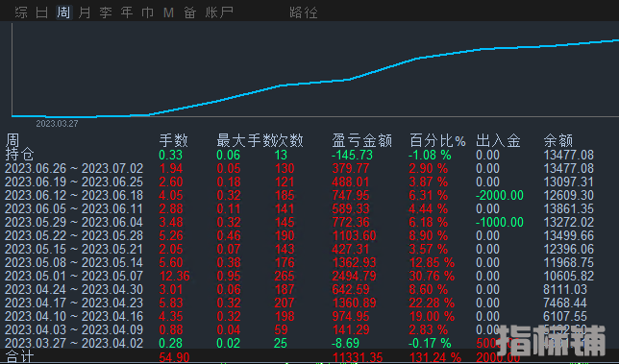Click the 11331.35 total profit value
Viewport: 619px width, 364px height.
pyautogui.click(x=358, y=357)
